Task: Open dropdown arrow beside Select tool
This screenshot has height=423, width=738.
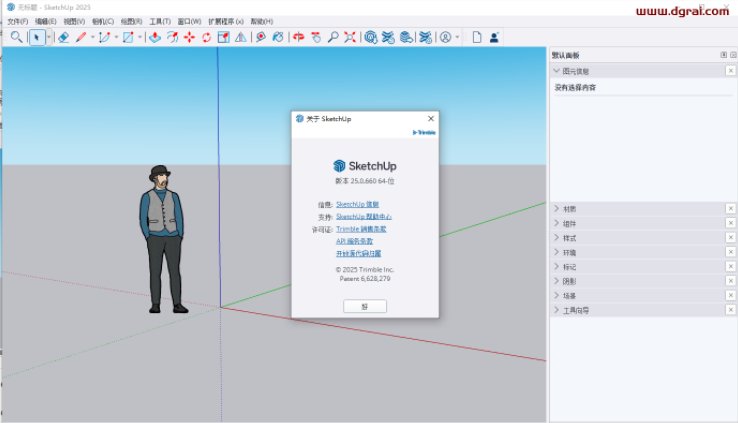Action: point(48,37)
